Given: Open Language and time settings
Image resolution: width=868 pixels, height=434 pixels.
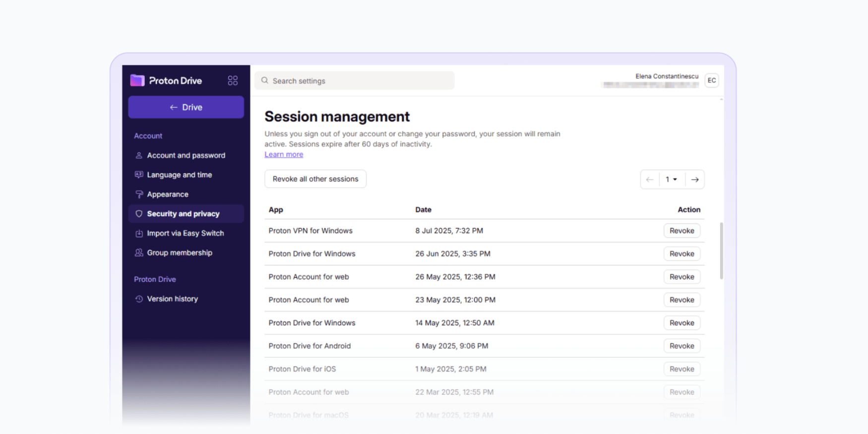Looking at the screenshot, I should click(x=186, y=175).
